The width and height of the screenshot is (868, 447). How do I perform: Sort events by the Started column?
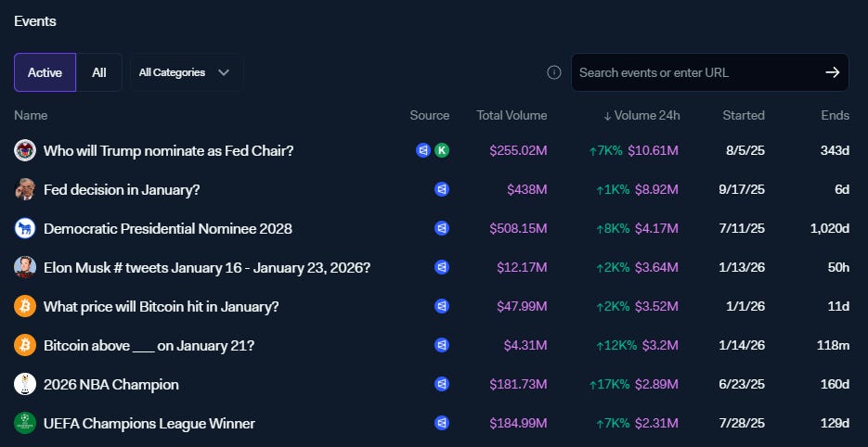[744, 116]
